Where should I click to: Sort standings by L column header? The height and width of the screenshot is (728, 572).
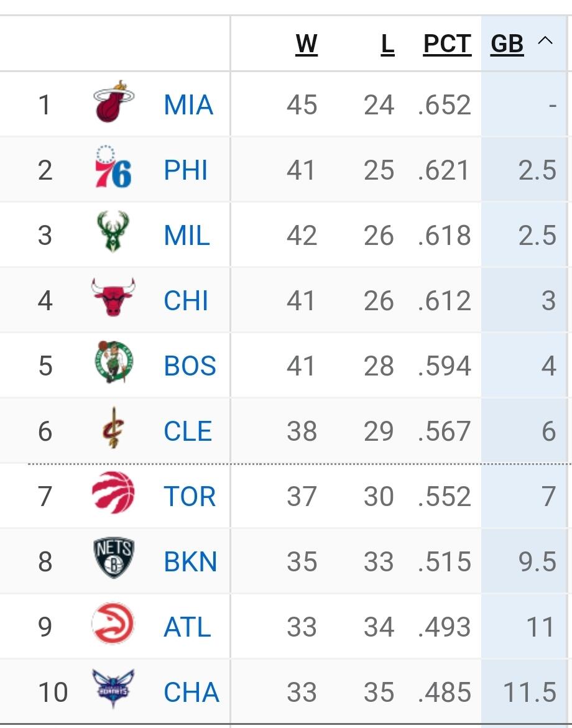point(387,44)
